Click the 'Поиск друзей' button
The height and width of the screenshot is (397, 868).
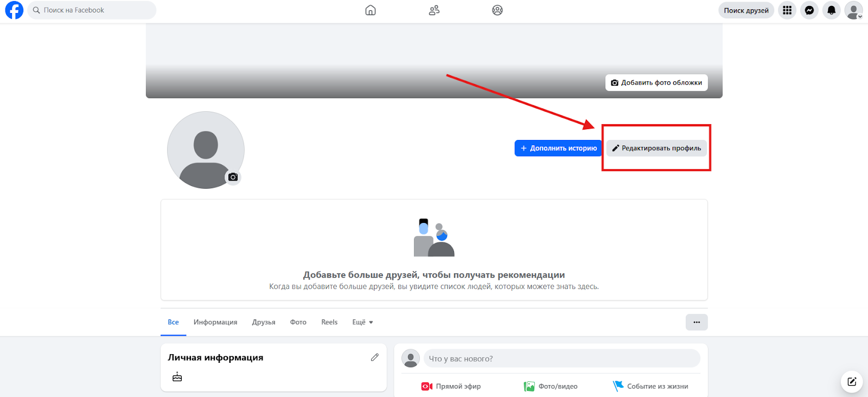click(746, 10)
